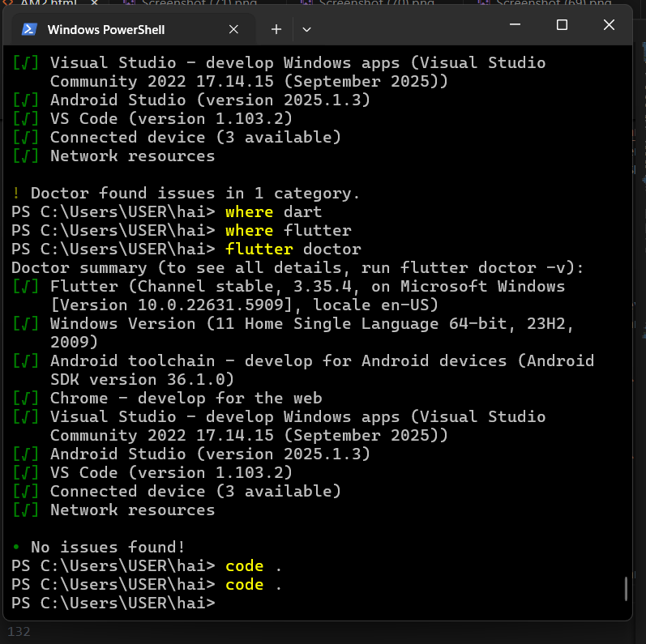Click line number 132 below the terminal
646x644 pixels.
coord(19,632)
